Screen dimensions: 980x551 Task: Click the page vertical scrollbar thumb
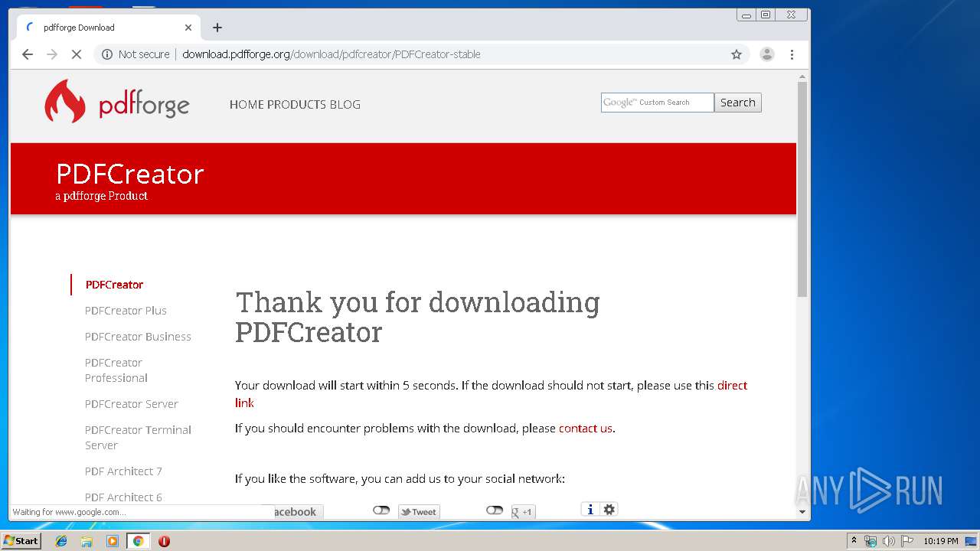click(802, 189)
